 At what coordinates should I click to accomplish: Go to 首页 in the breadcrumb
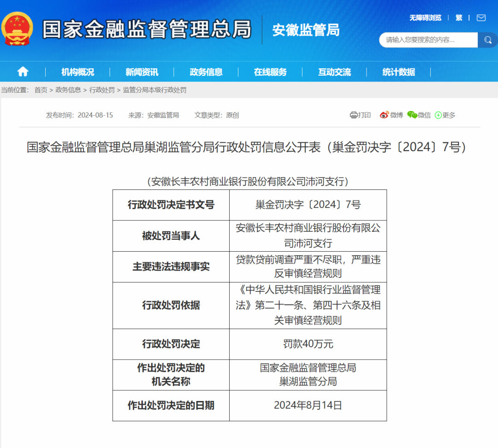[x=41, y=90]
